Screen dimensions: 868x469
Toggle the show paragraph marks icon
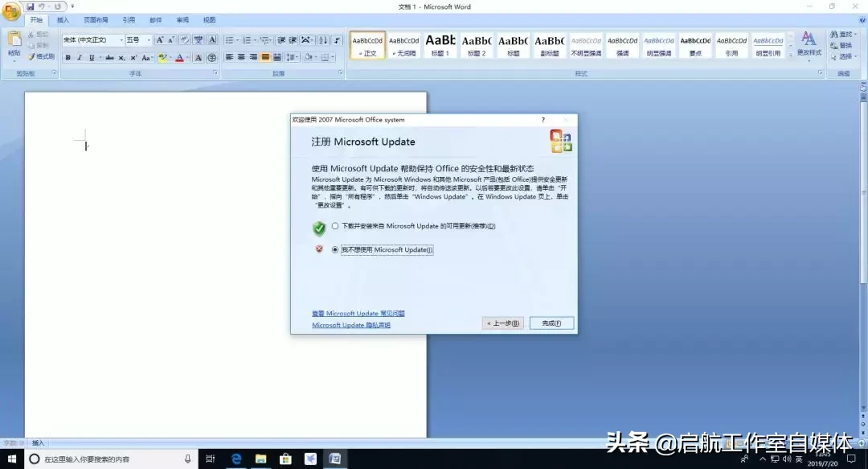(337, 40)
